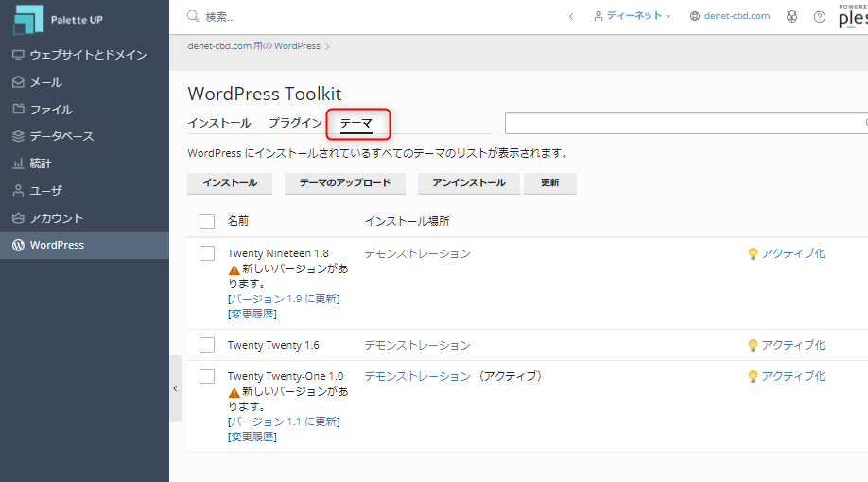Click the icon beside アカウント
The image size is (868, 482).
[x=18, y=218]
